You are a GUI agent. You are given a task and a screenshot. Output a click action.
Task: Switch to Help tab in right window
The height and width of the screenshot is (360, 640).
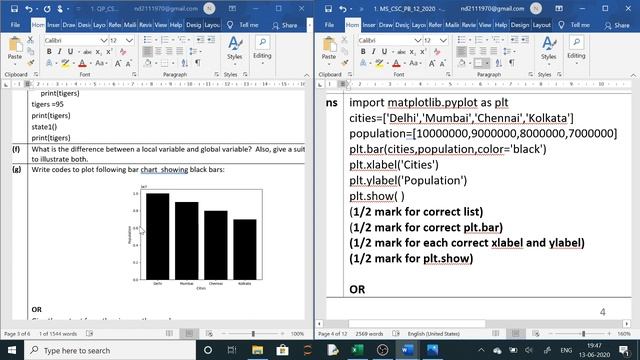pyautogui.click(x=500, y=25)
